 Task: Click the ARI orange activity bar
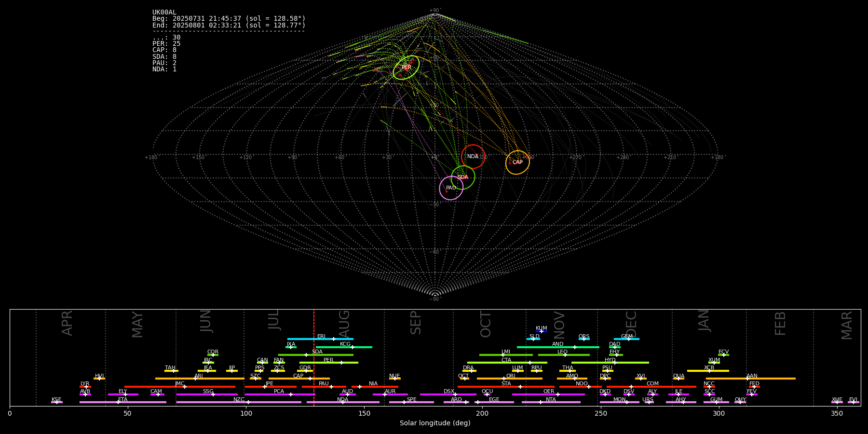(x=200, y=379)
